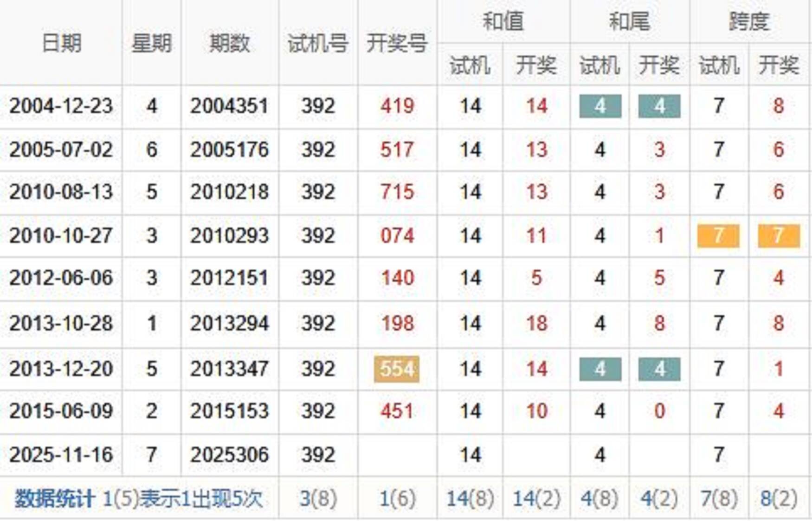Click the 1(6) statistic in footer

(397, 499)
